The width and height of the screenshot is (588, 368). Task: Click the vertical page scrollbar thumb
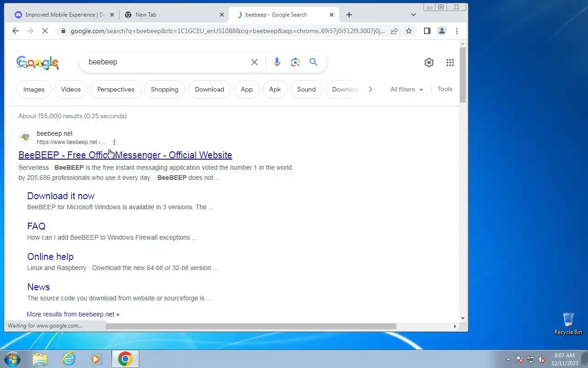[x=463, y=75]
